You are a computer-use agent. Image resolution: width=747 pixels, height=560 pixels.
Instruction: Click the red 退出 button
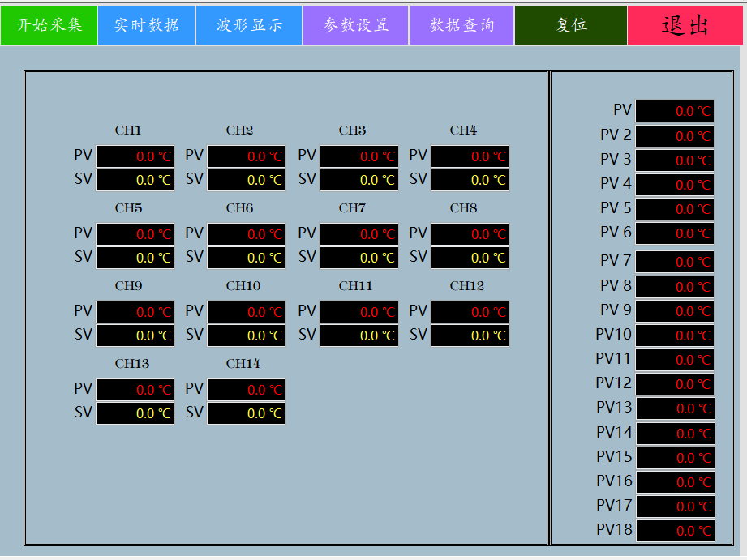coord(685,25)
